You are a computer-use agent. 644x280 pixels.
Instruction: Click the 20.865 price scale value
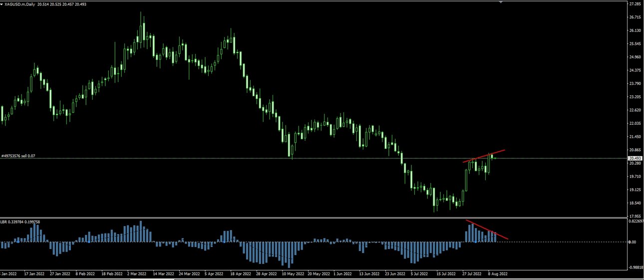click(x=635, y=150)
